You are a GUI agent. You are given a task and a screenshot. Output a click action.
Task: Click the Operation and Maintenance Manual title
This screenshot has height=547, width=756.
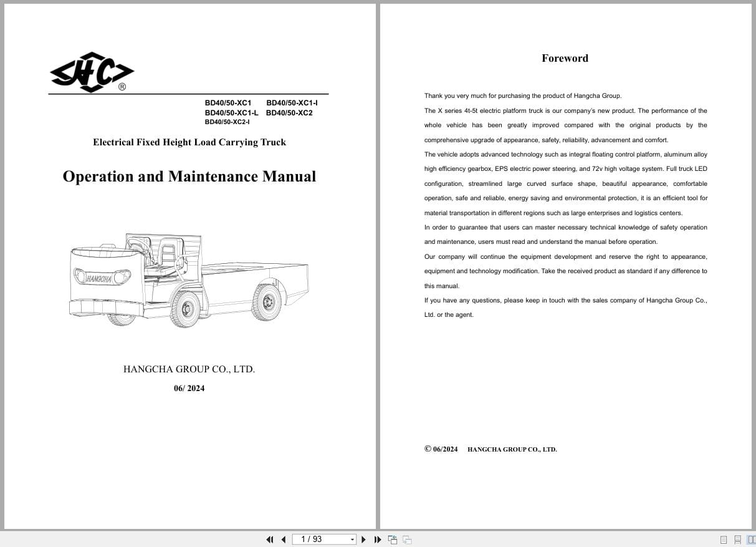[x=189, y=177]
